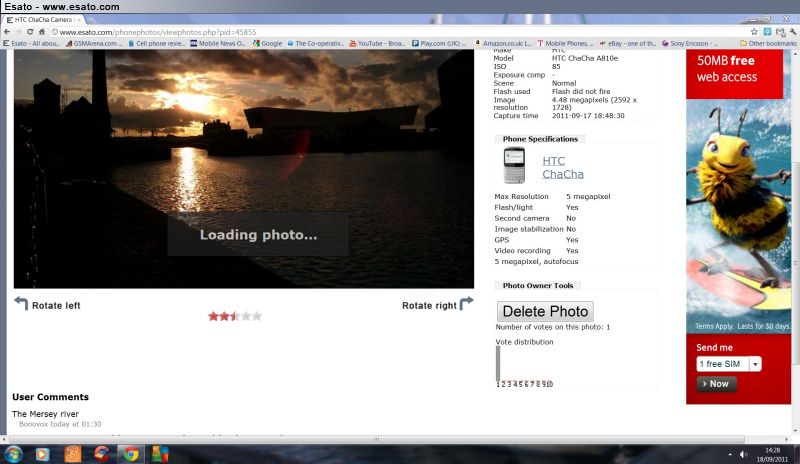Open the Sony Ericsson bookmark
Image resolution: width=800 pixels, height=464 pixels.
pyautogui.click(x=689, y=43)
